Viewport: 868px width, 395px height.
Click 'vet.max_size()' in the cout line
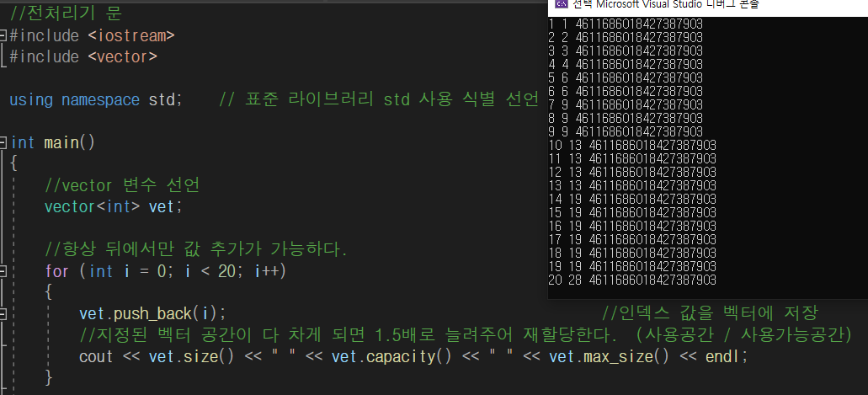pos(609,357)
